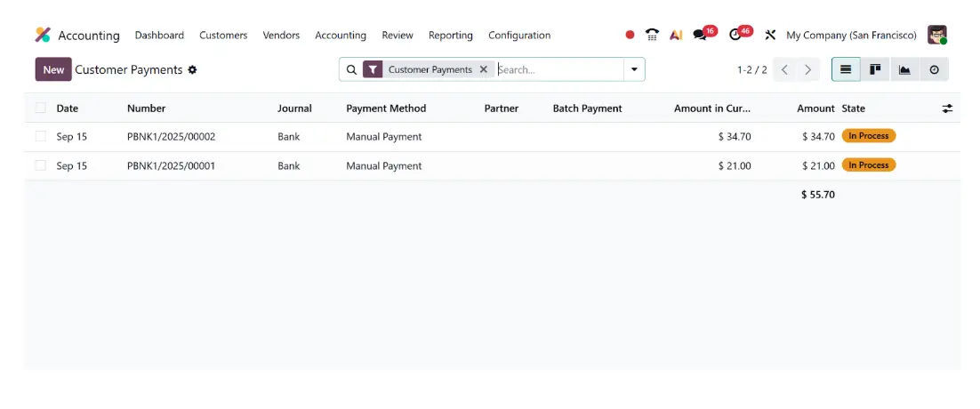Open the Configuration menu
The height and width of the screenshot is (409, 980).
pyautogui.click(x=519, y=35)
